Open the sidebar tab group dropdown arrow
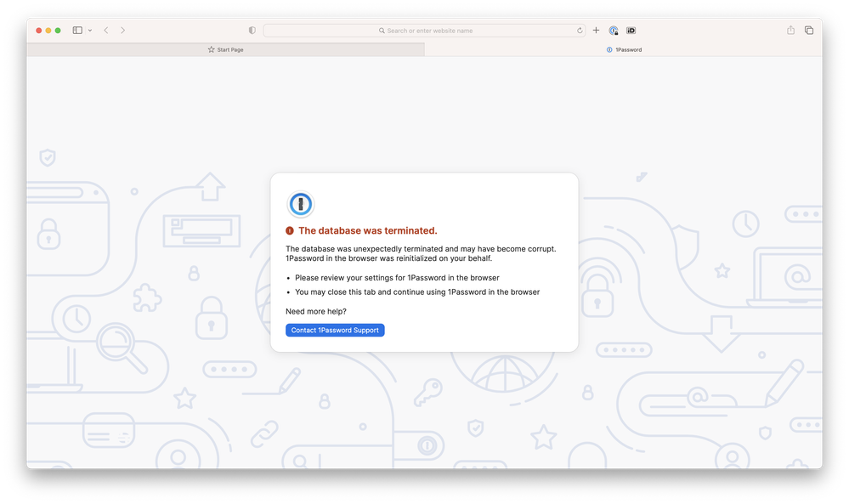This screenshot has width=849, height=504. coord(90,31)
